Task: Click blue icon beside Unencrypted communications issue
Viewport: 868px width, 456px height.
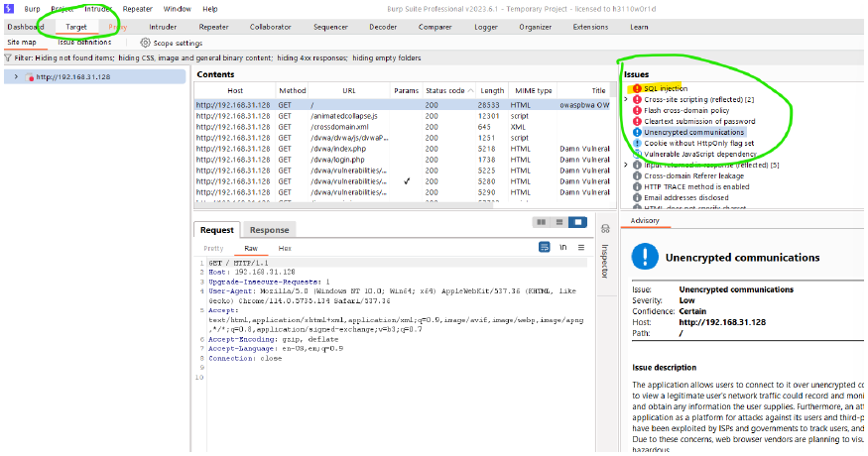Action: 637,132
